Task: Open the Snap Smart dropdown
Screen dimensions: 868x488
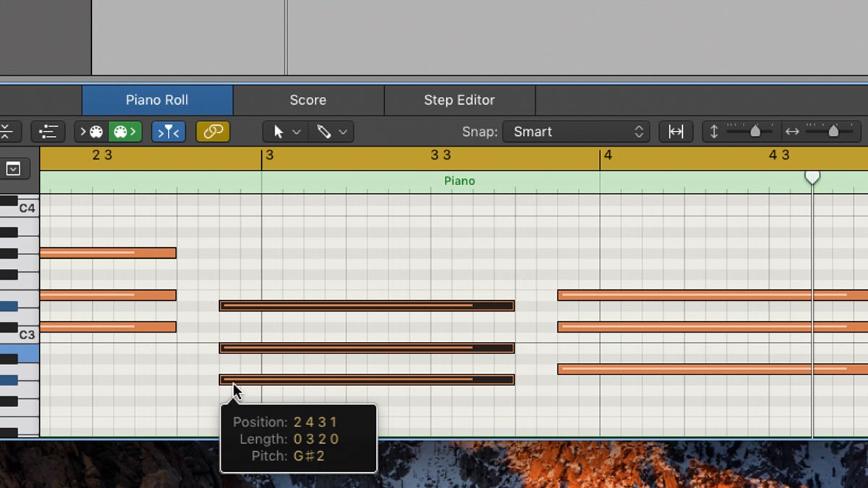Action: 576,132
